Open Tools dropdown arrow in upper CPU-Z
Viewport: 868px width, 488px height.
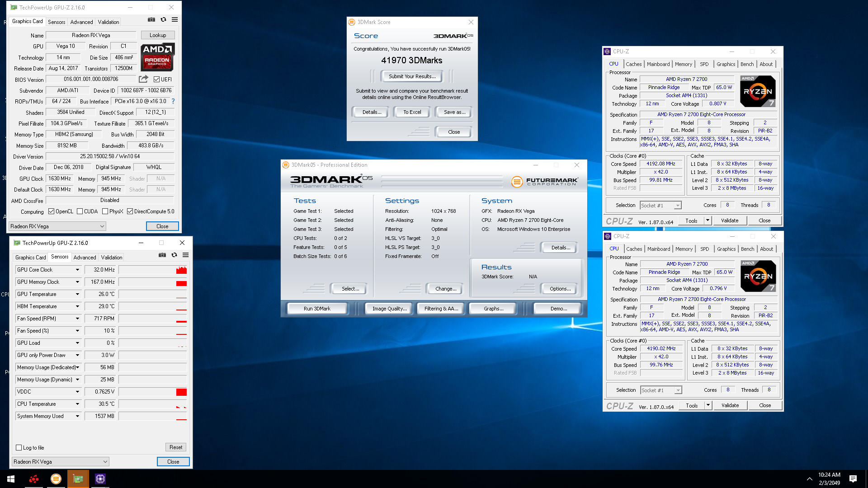(x=708, y=221)
